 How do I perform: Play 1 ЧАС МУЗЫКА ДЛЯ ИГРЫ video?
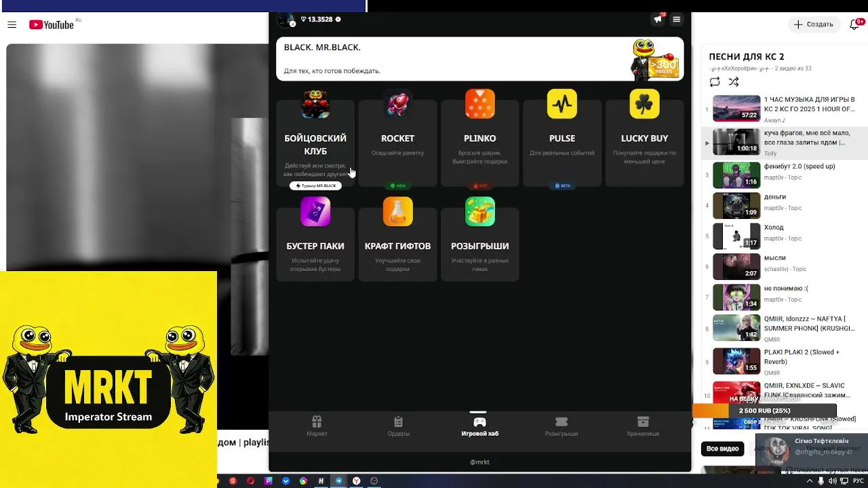pyautogui.click(x=785, y=108)
